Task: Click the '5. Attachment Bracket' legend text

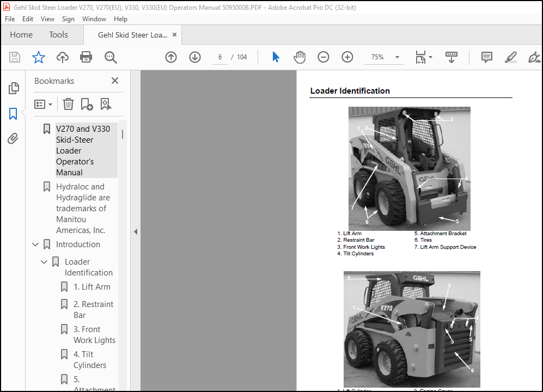Action: coord(440,234)
